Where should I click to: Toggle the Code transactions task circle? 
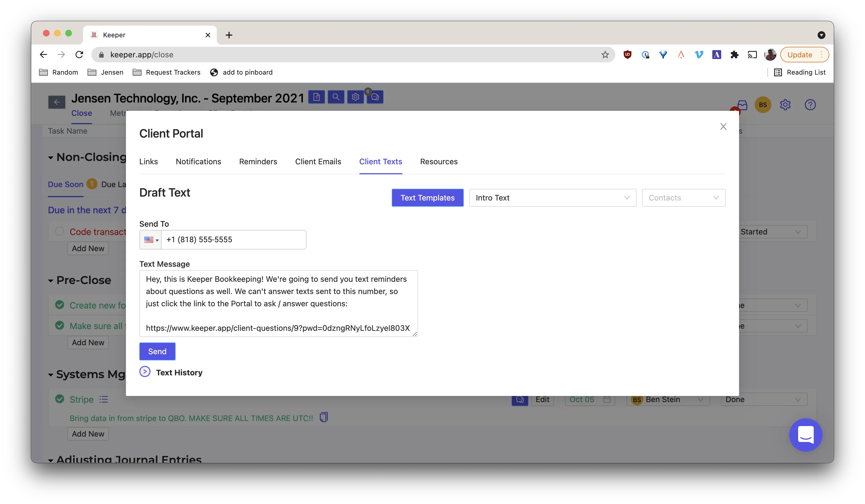point(60,232)
